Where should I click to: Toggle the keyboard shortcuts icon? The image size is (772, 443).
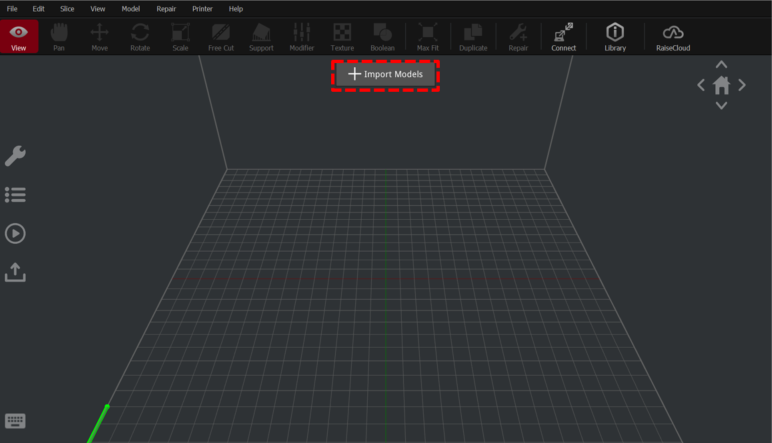[15, 421]
